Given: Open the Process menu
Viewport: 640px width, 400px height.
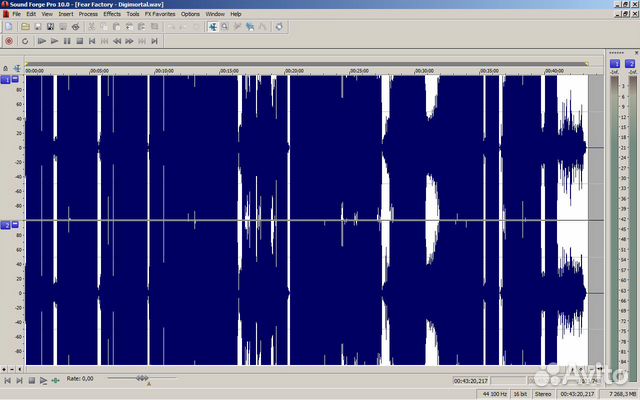Looking at the screenshot, I should coord(88,14).
